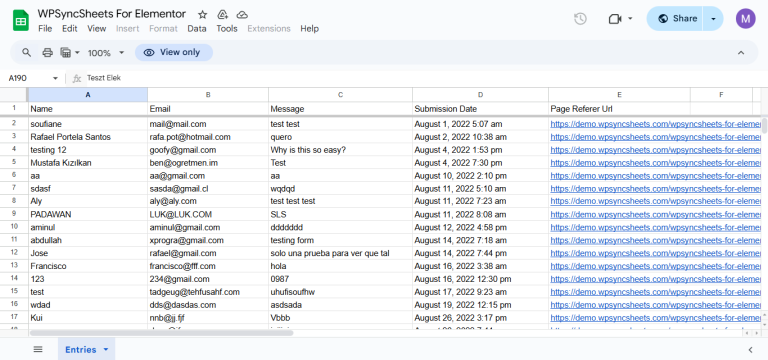Expand the video call options arrow

tap(630, 19)
